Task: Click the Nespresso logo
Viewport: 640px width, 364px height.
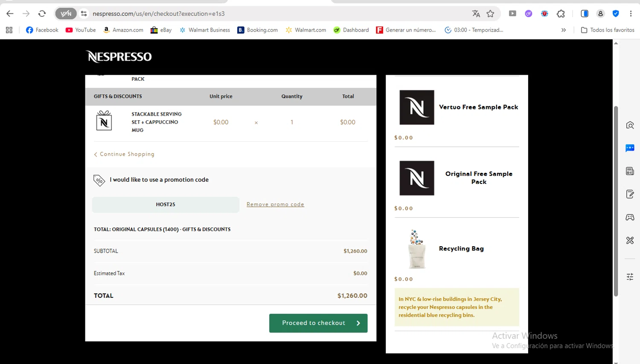Action: 119,57
